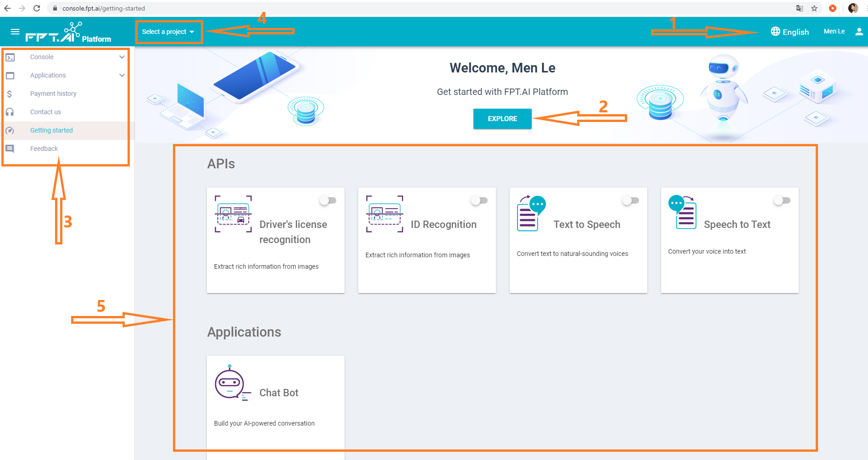Bookmark the page with the star icon
This screenshot has height=460, width=868.
814,8
